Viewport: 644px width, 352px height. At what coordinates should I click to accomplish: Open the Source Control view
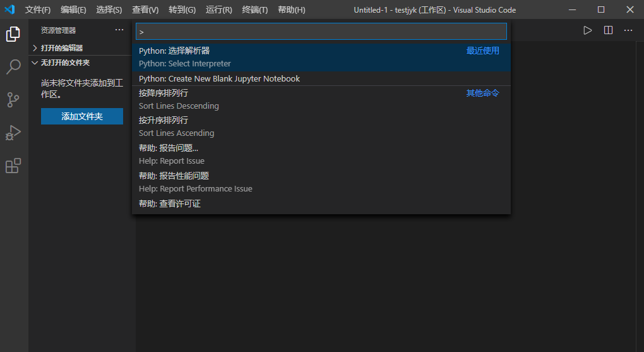[13, 100]
